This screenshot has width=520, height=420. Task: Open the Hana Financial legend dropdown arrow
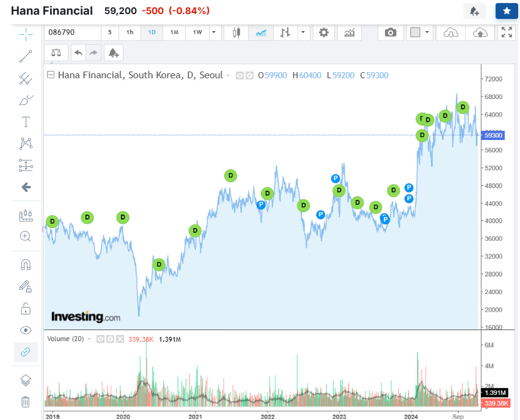(228, 76)
